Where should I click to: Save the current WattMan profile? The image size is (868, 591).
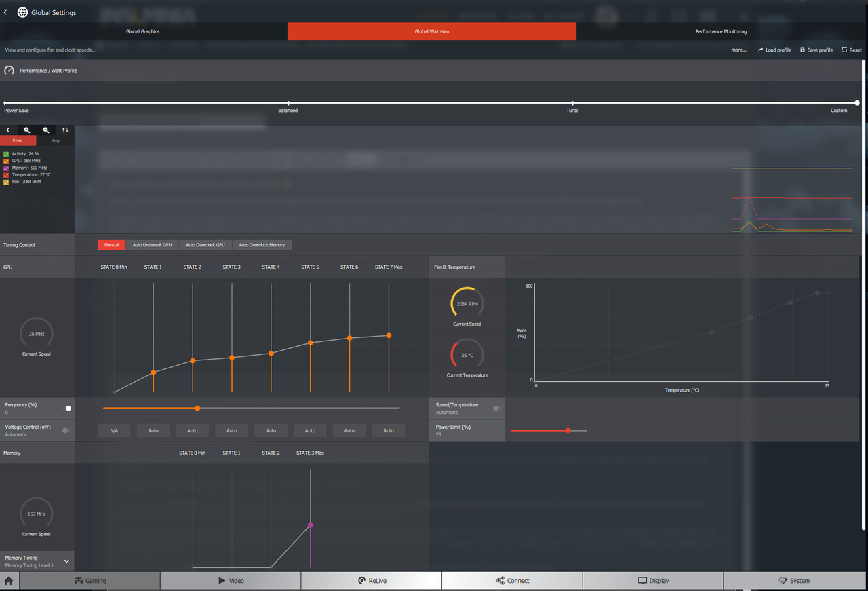pos(816,50)
